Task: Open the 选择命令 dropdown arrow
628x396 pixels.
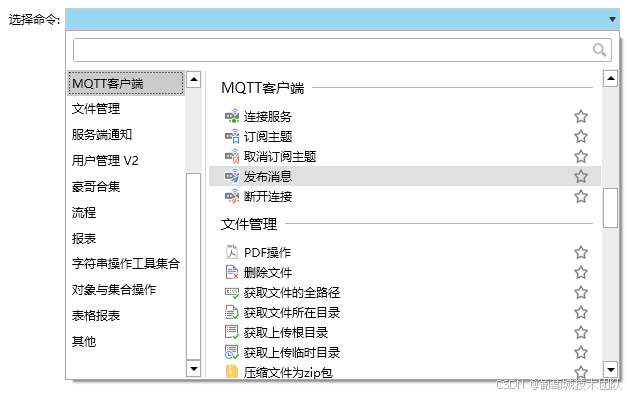Action: click(612, 19)
